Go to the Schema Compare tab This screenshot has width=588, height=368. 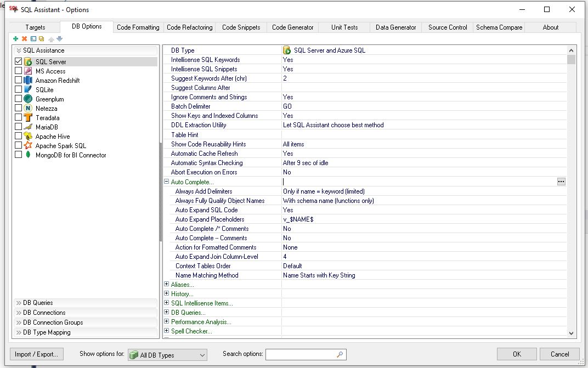point(499,27)
